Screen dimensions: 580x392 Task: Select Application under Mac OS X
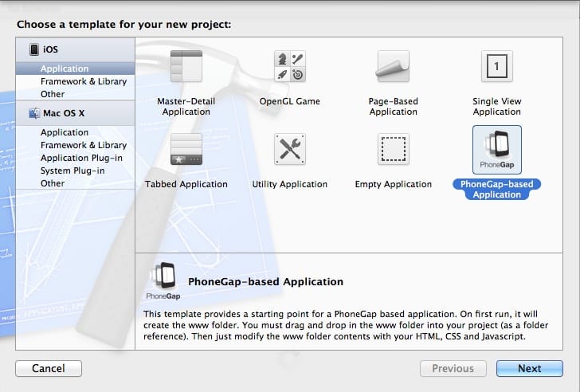tap(75, 132)
